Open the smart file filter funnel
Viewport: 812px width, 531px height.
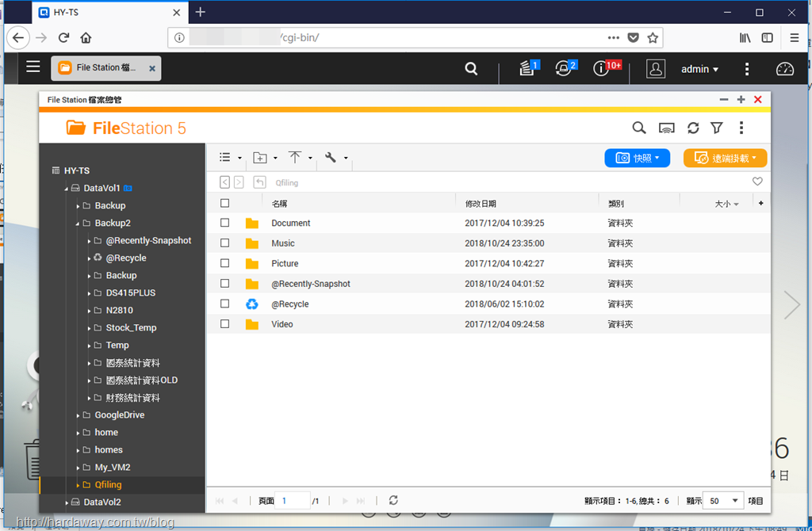tap(717, 128)
